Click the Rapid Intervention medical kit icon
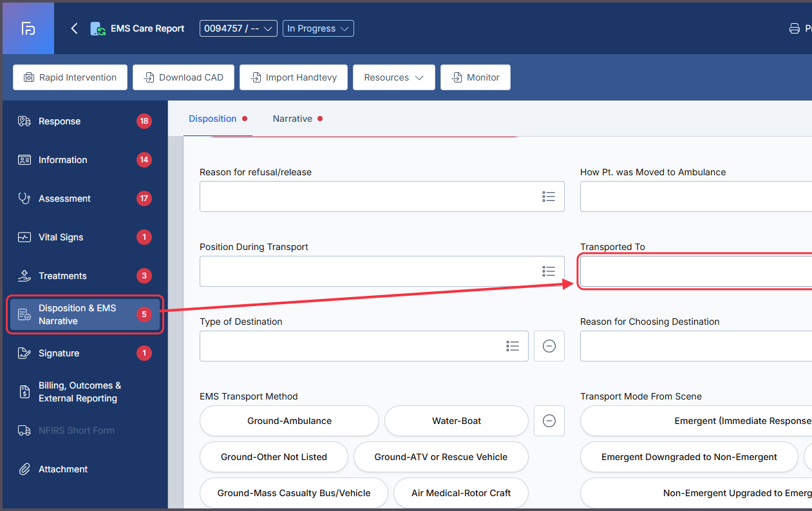This screenshot has width=812, height=511. [x=29, y=77]
